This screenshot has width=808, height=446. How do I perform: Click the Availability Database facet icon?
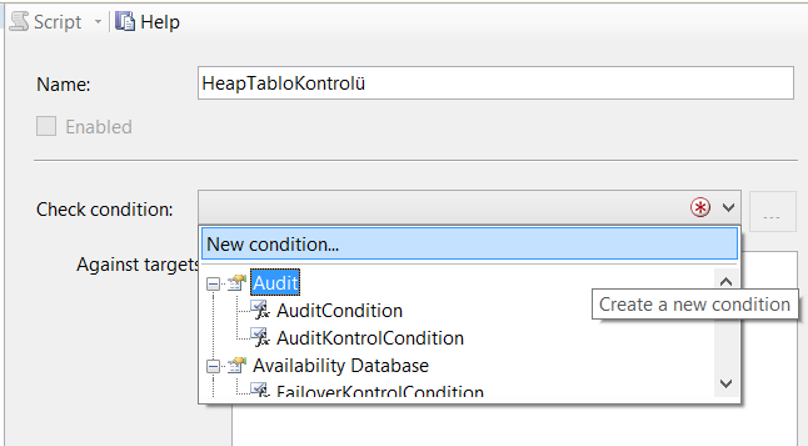point(237,365)
